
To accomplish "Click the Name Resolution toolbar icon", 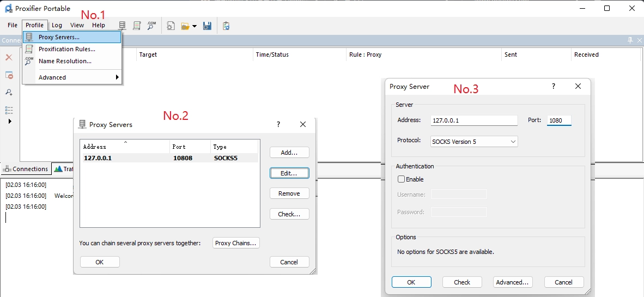I will pyautogui.click(x=151, y=26).
